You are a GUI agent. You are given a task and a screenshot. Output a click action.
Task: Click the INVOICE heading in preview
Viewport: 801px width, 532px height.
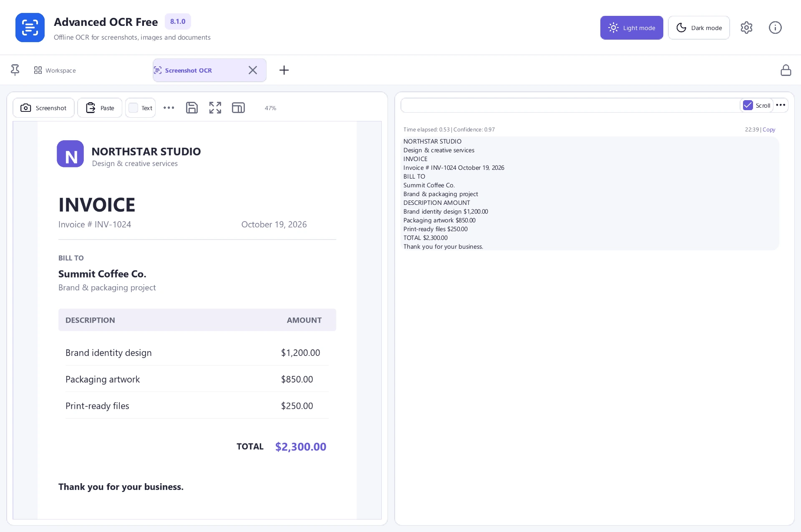tap(97, 205)
